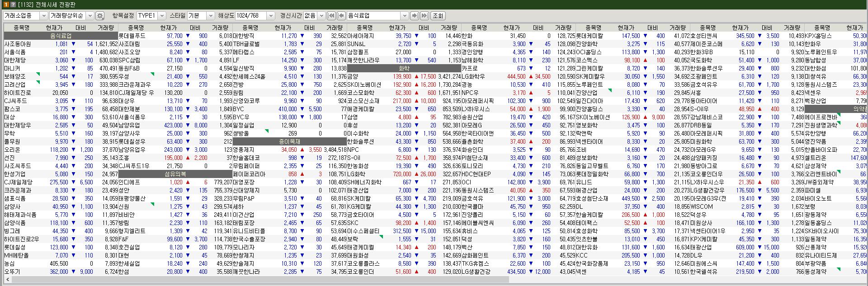Select stock row 영풍제지
Screen dimensions: 868x286
[290, 150]
